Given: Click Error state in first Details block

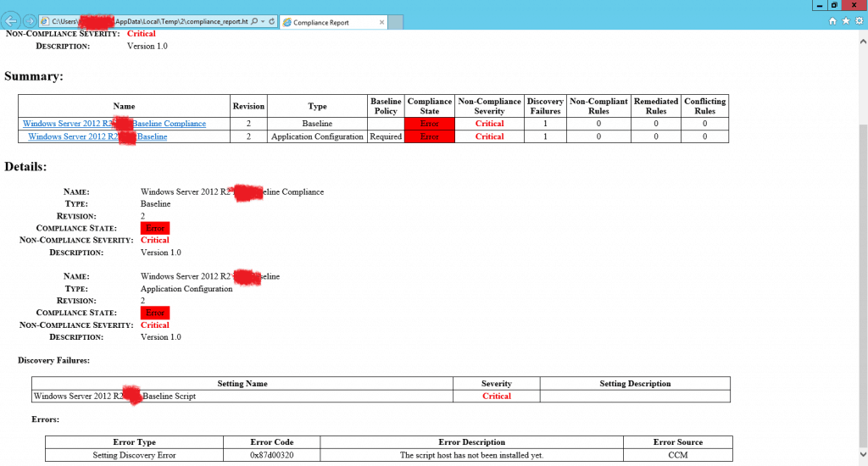Looking at the screenshot, I should point(155,228).
